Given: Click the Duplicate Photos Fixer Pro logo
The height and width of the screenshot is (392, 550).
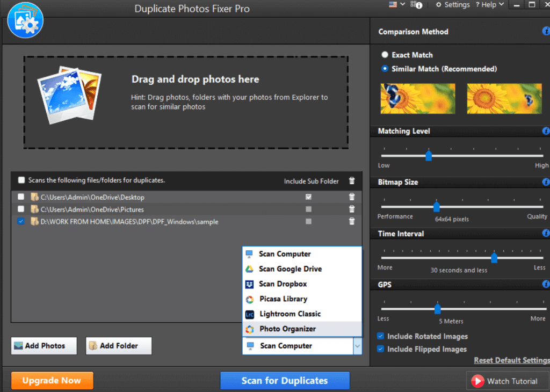Looking at the screenshot, I should pos(25,20).
